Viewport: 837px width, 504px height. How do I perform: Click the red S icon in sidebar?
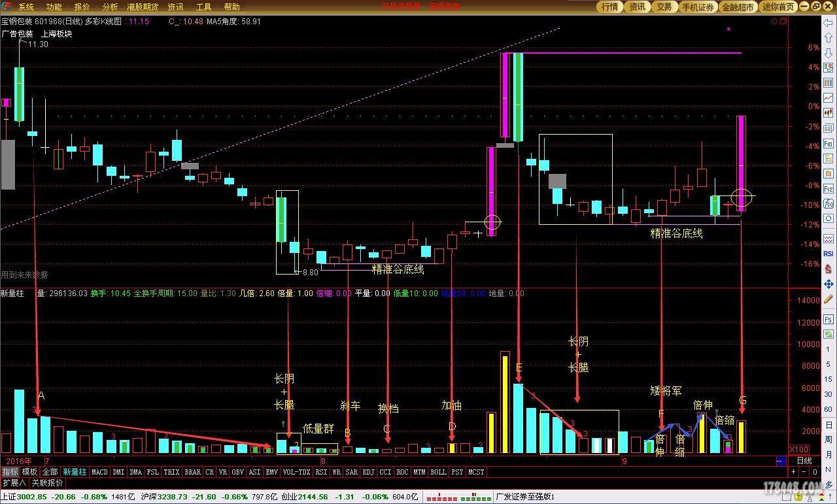pos(828,269)
